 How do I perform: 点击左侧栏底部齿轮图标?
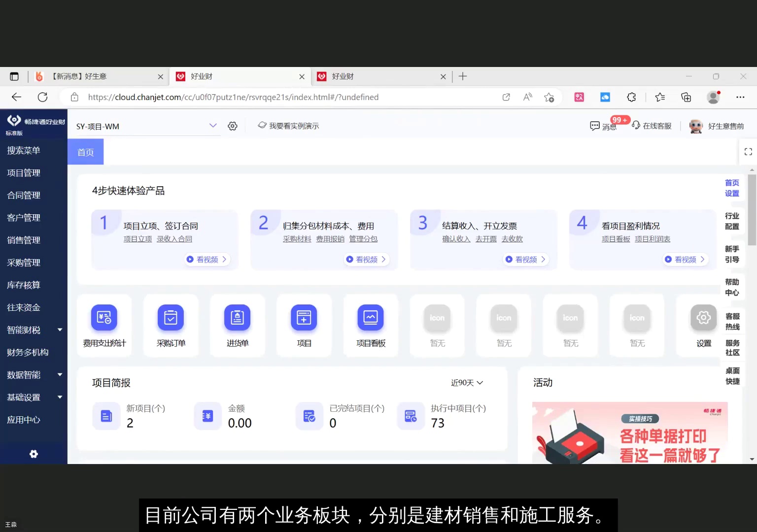(x=34, y=454)
